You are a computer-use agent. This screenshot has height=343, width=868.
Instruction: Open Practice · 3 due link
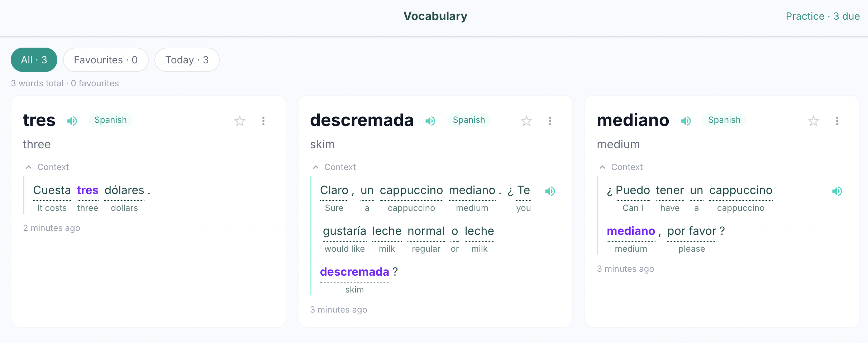pyautogui.click(x=823, y=16)
